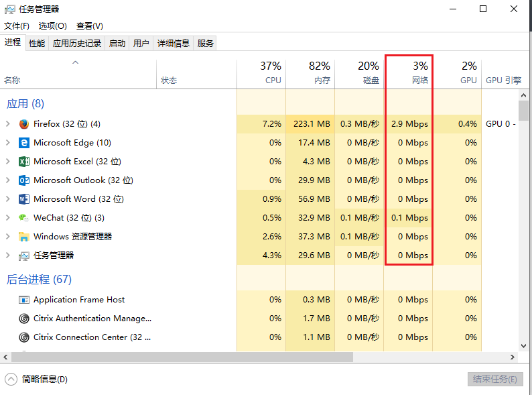Select the Application Frame Host row name
Viewport: 532px width, 395px height.
click(79, 300)
